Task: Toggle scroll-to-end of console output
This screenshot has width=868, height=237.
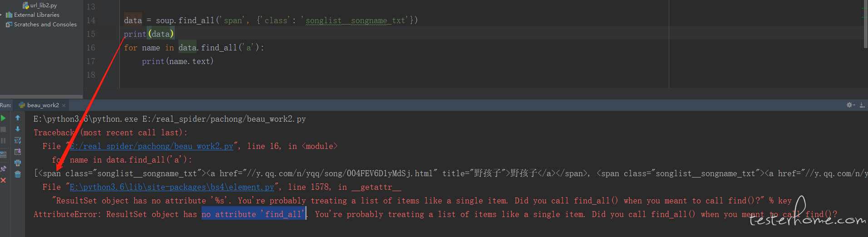Action: pyautogui.click(x=18, y=152)
